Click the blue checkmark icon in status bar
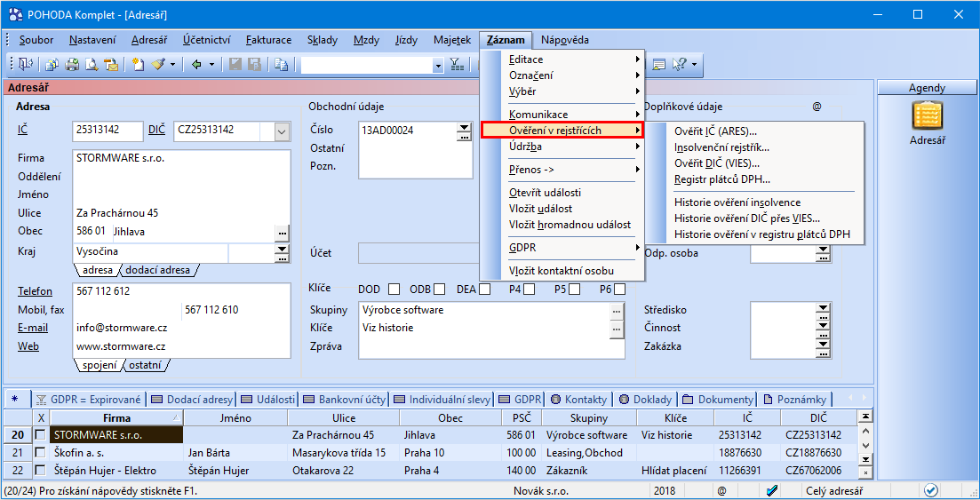Viewport: 980px width, 500px height. pos(770,490)
